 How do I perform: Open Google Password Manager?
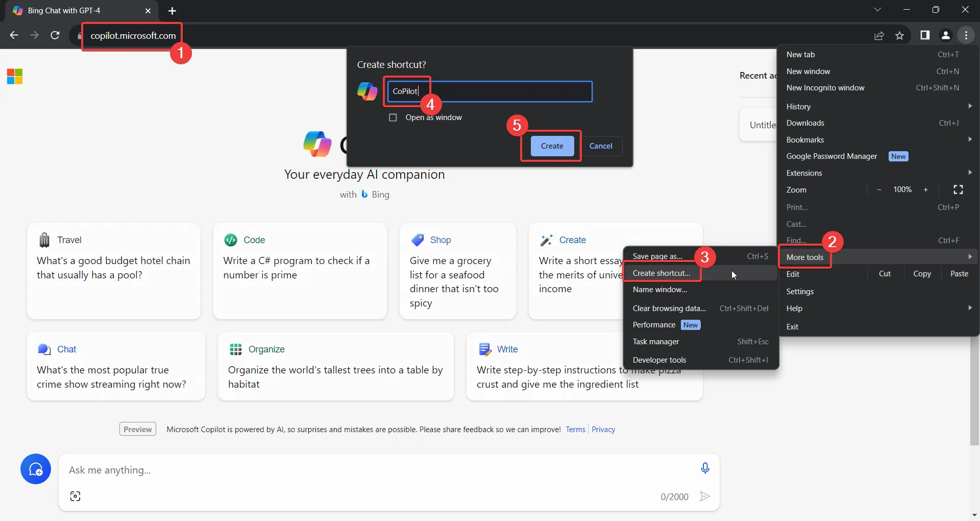[878, 156]
